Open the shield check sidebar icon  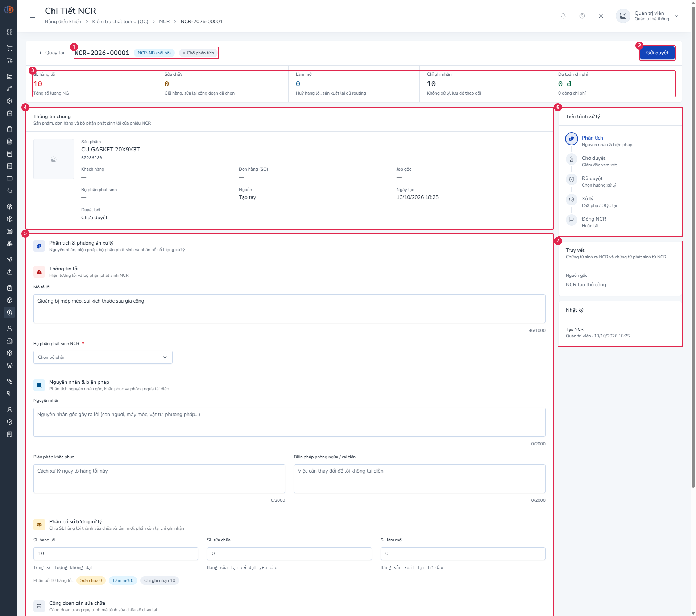[x=10, y=422]
